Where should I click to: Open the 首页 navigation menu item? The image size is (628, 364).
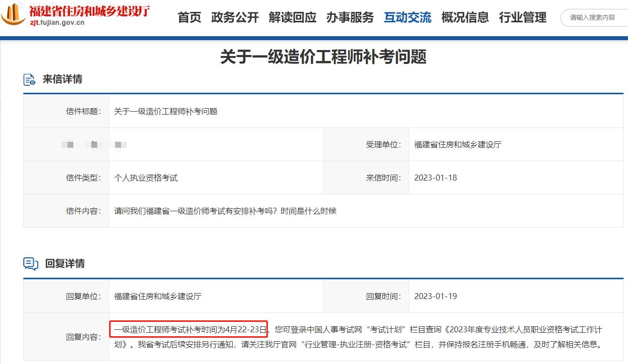[x=188, y=17]
